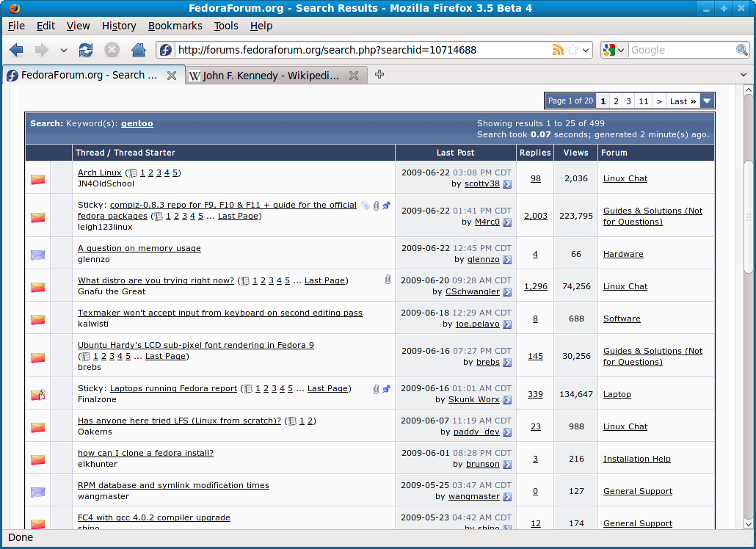The height and width of the screenshot is (549, 756).
Task: Jump to last post by joe.pelayo
Action: pyautogui.click(x=507, y=324)
